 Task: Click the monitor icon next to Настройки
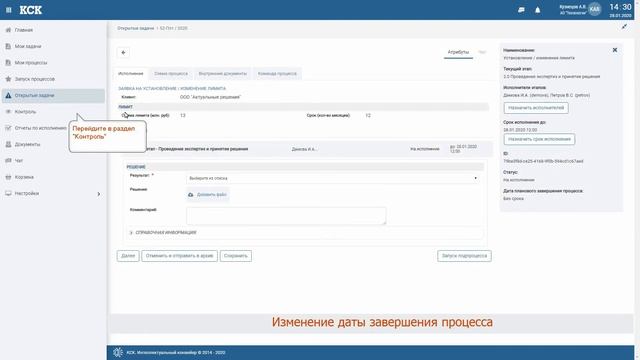coord(8,193)
